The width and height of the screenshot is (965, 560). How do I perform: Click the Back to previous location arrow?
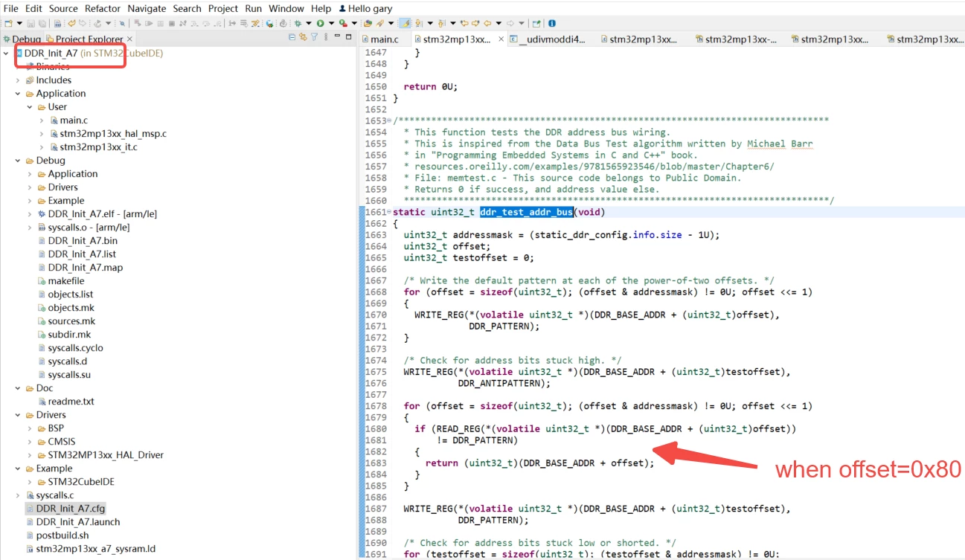(487, 23)
